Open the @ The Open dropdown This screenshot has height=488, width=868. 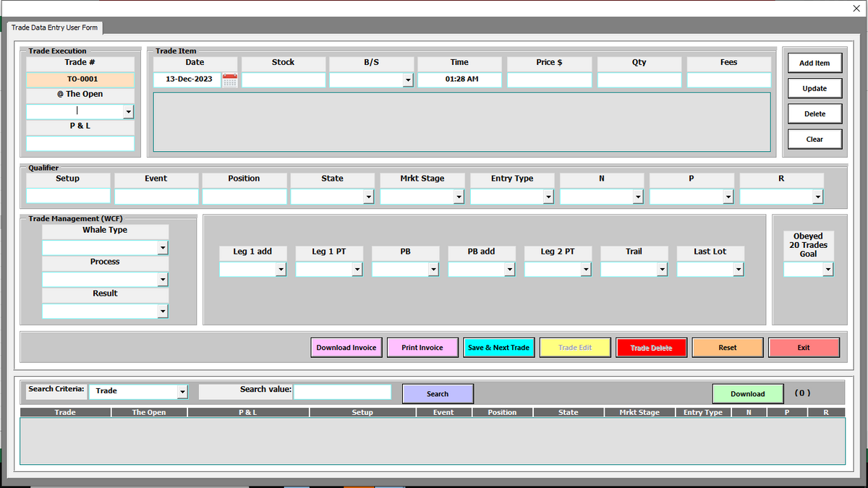pos(128,112)
